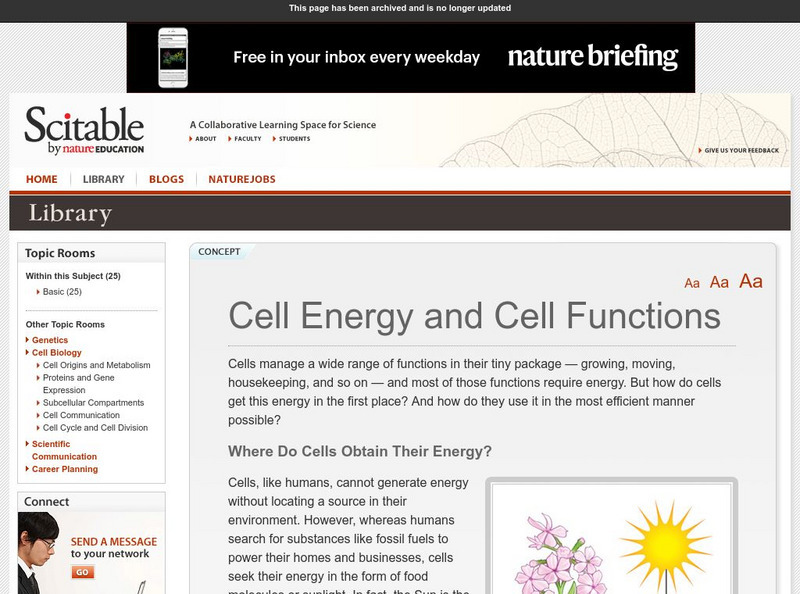Go to the Library navigation tab
The image size is (800, 594).
103,180
